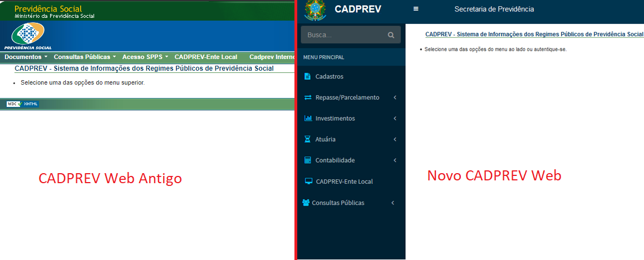The width and height of the screenshot is (644, 260).
Task: Toggle the hamburger menu in new CADPREV
Action: (x=416, y=8)
